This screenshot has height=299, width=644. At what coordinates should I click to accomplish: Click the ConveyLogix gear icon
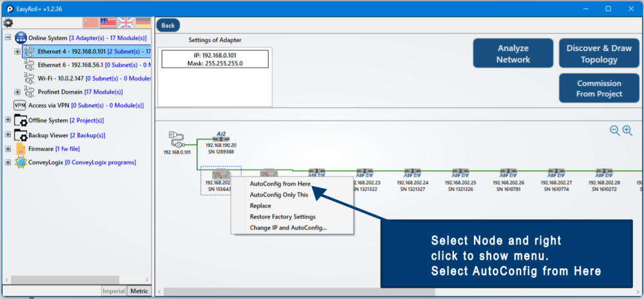pos(21,162)
